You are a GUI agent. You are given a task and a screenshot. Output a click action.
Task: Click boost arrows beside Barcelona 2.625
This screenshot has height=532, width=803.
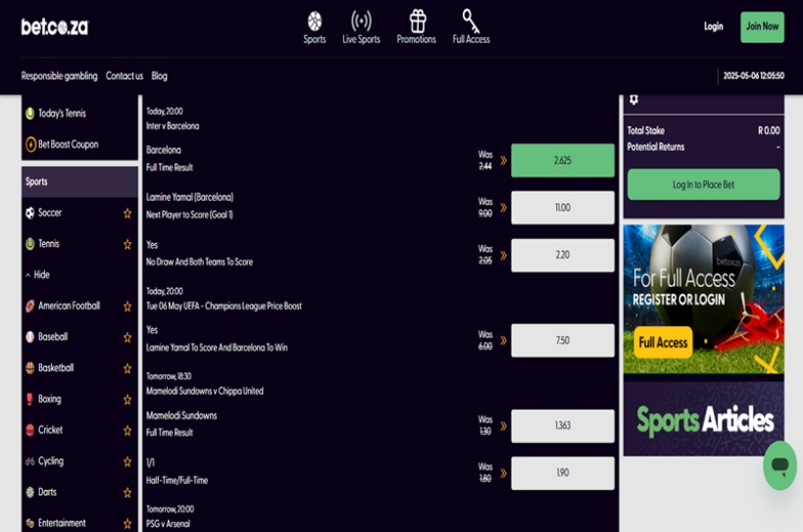pyautogui.click(x=503, y=160)
